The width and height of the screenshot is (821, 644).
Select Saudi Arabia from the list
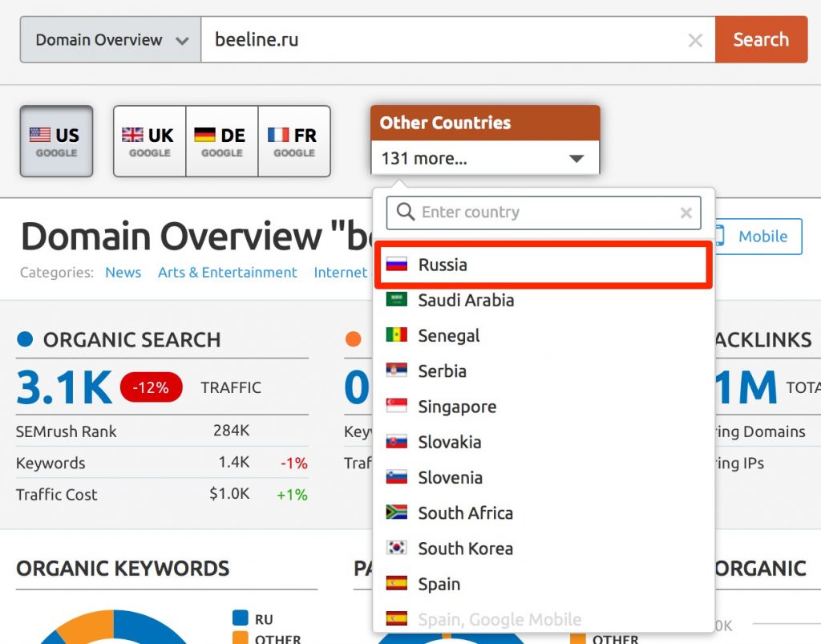544,300
